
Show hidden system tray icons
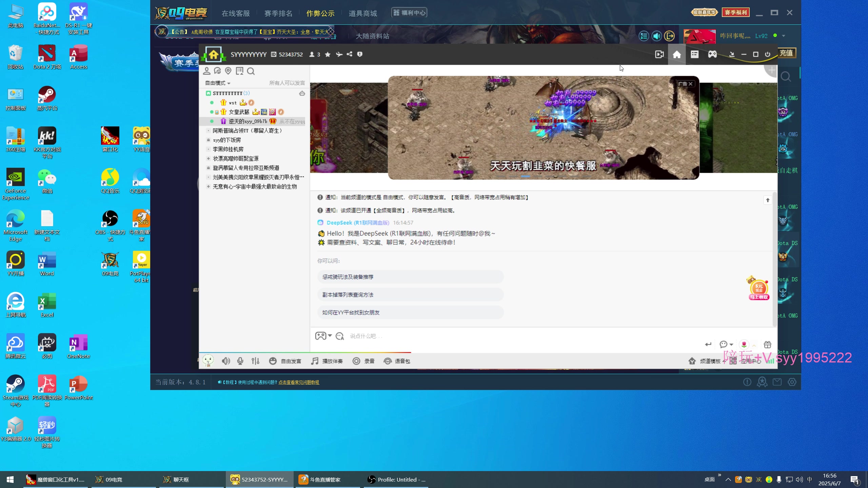(x=728, y=480)
